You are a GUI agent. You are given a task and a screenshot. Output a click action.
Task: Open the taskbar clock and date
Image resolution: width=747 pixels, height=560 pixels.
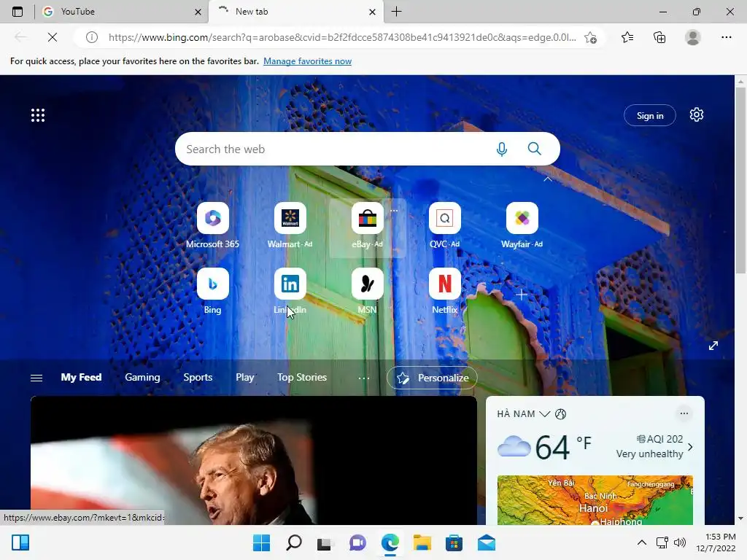pos(716,542)
